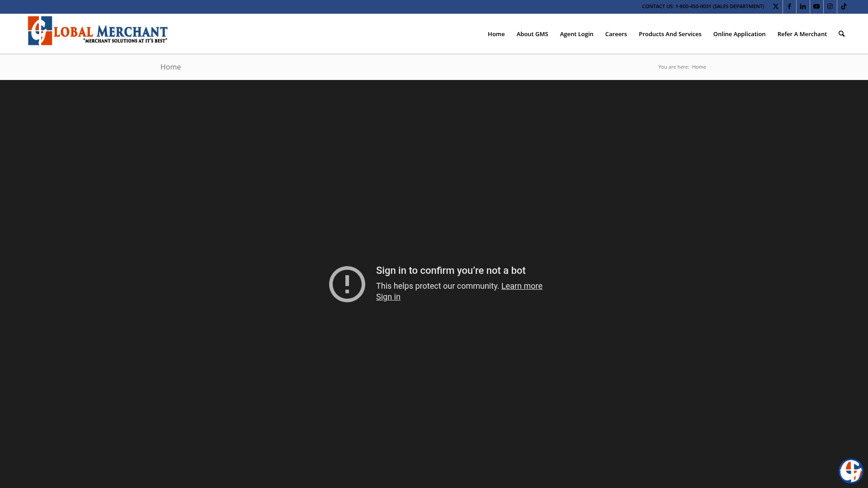Open the Facebook social icon
Viewport: 868px width, 488px height.
(x=789, y=7)
